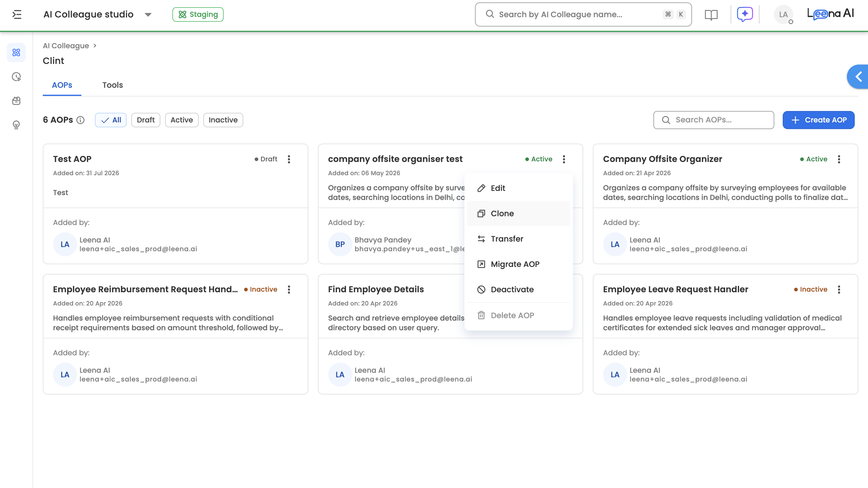Click Active status on company offsite organiser test
Screen dimensions: 868x488
(x=539, y=159)
